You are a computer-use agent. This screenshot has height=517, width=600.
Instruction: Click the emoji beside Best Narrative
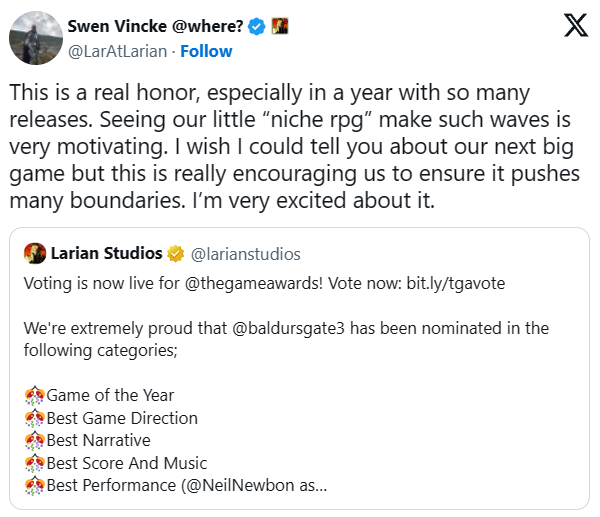coord(34,441)
